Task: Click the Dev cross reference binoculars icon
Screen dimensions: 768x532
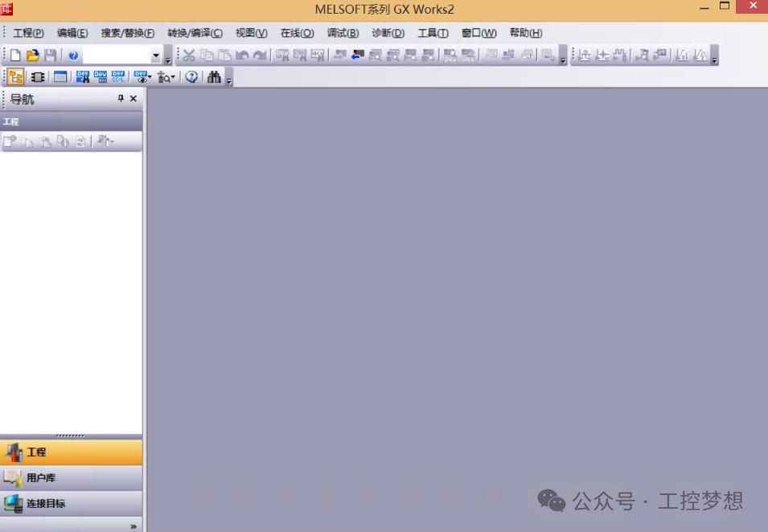Action: tap(82, 77)
